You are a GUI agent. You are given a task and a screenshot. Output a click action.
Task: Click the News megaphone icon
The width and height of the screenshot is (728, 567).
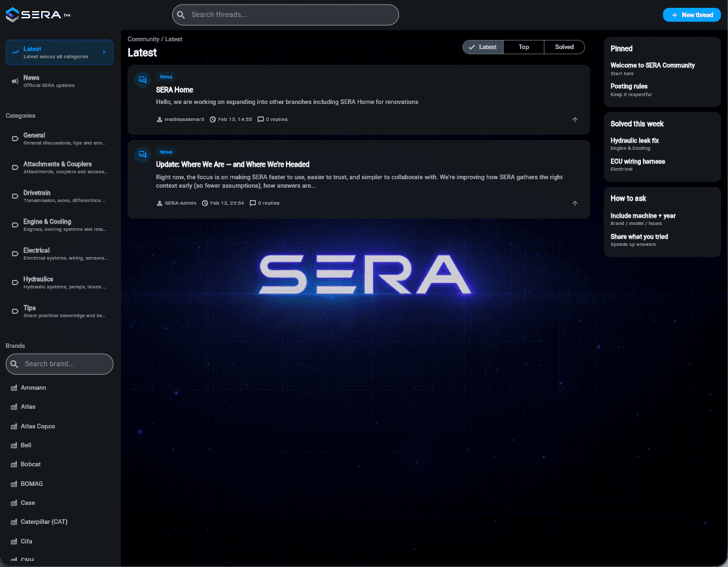[15, 80]
